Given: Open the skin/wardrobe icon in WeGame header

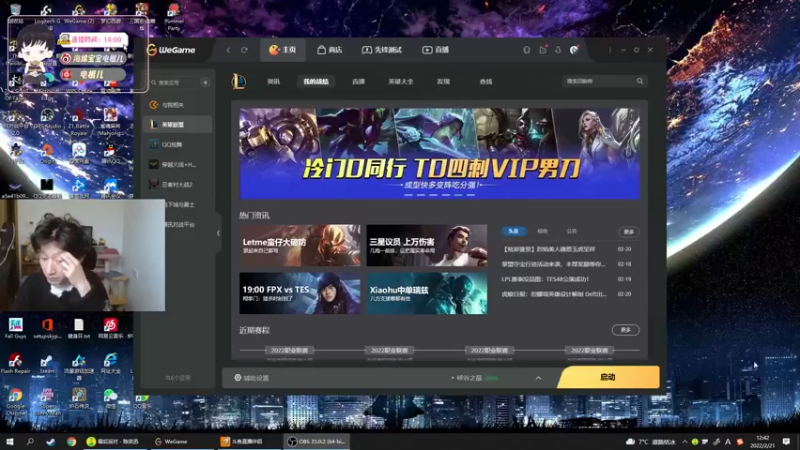Looking at the screenshot, I should click(527, 50).
